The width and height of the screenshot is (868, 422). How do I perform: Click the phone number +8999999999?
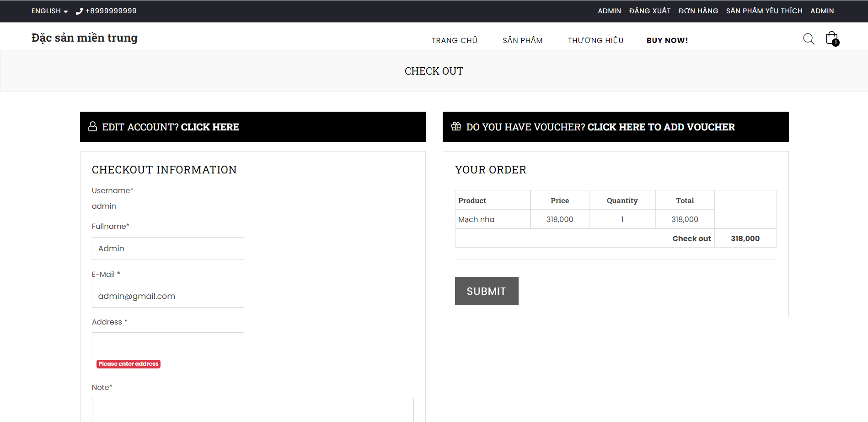pyautogui.click(x=111, y=11)
